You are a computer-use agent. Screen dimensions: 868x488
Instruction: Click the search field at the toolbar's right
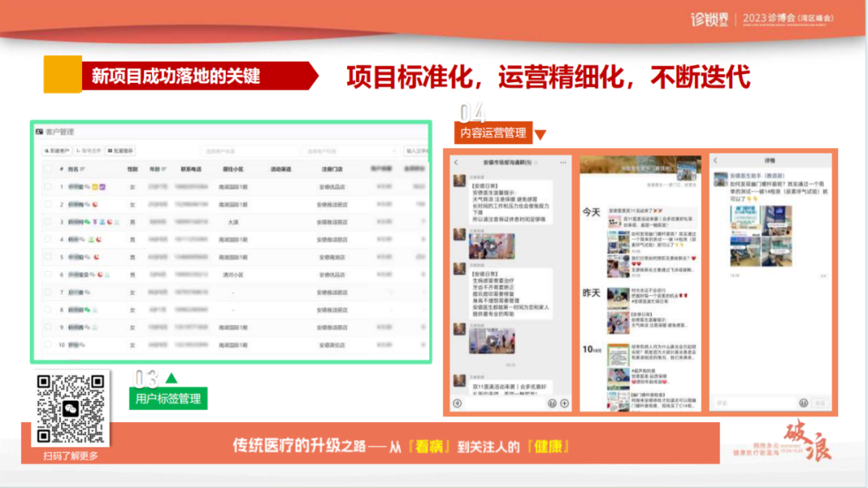point(417,150)
